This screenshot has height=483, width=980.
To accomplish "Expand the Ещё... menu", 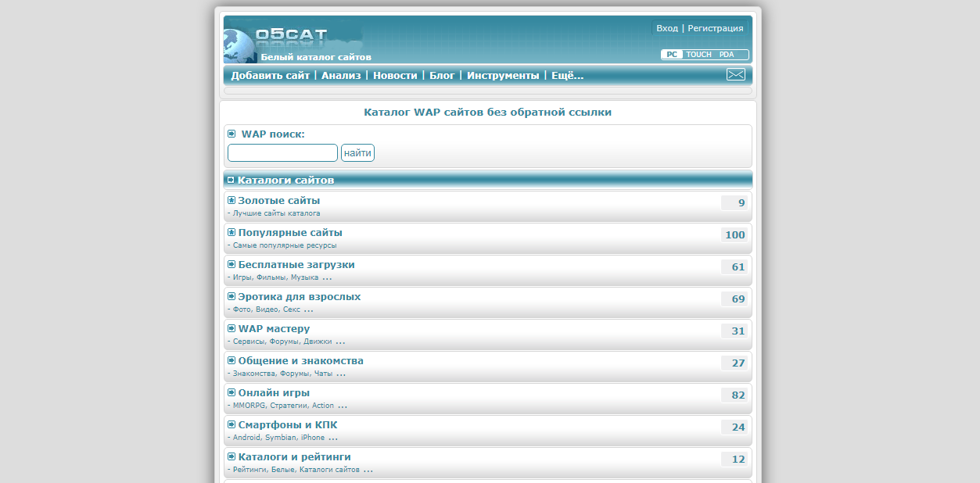I will pos(567,76).
